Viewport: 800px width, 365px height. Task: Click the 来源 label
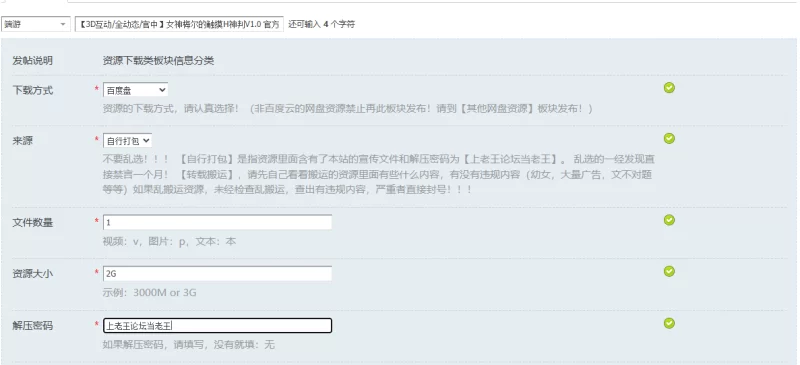click(22, 141)
